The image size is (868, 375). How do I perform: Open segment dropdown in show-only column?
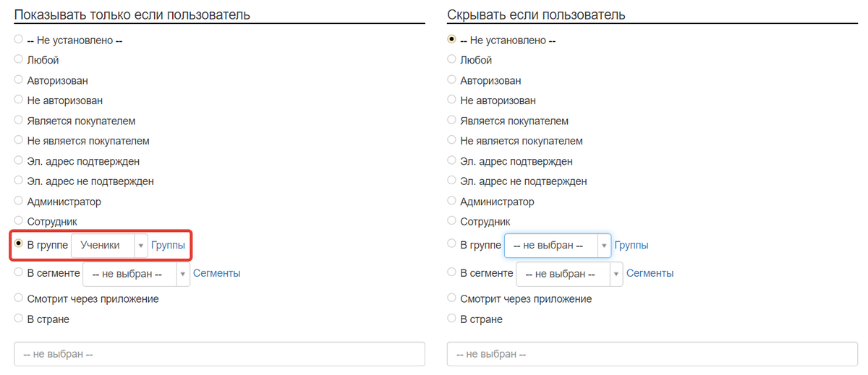136,274
